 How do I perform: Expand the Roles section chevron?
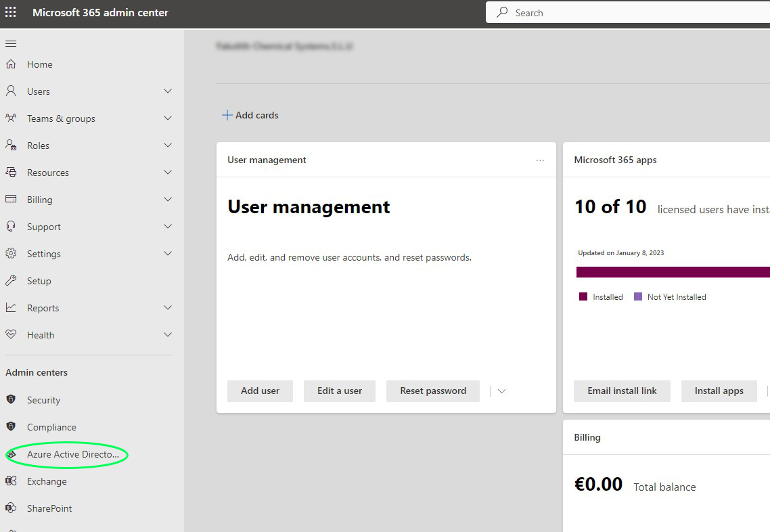point(168,146)
